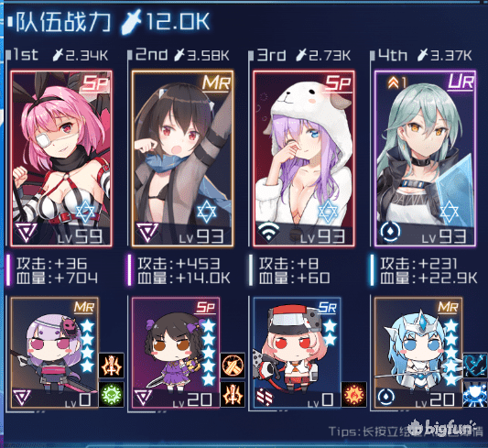Viewport: 488px width, 448px height.
Task: Click the green skull skill icon
Action: tap(112, 395)
